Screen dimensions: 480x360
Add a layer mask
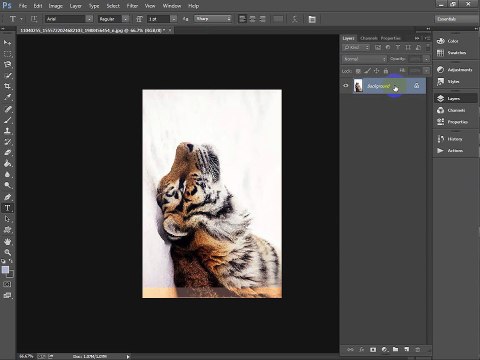373,350
